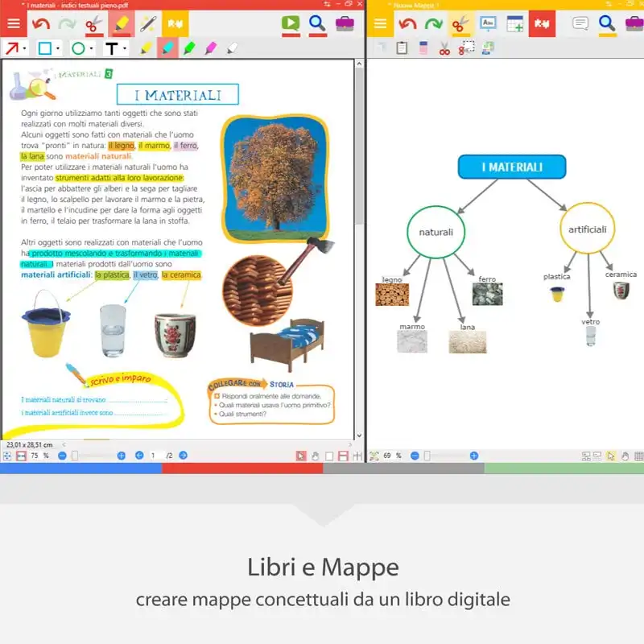
Task: Undo the last action in the PDF viewer
Action: coord(41,23)
